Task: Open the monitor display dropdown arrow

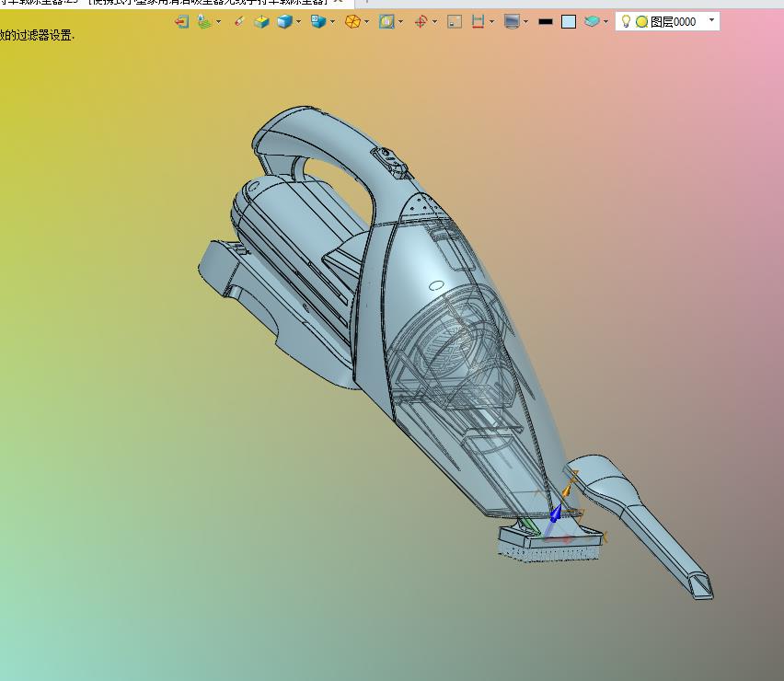Action: click(x=525, y=21)
